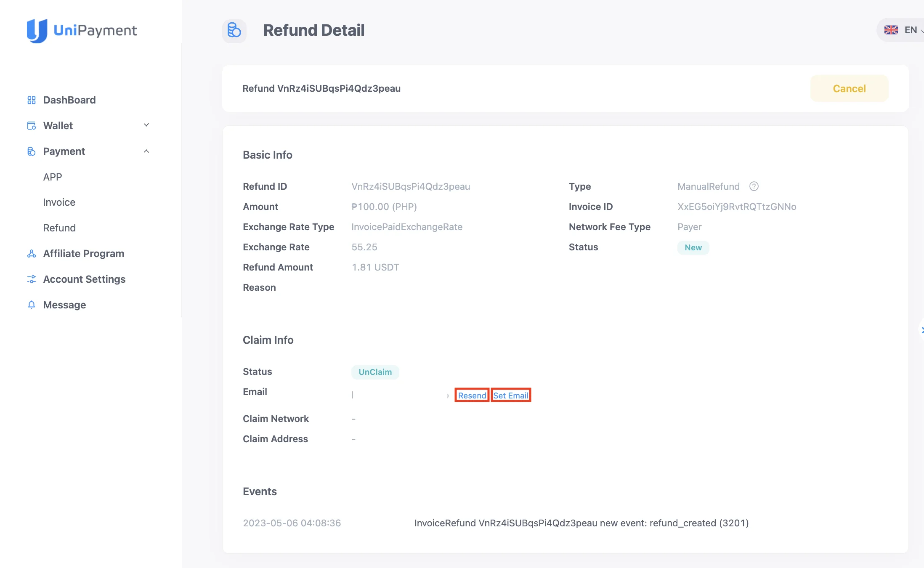Click the Resend link

click(x=472, y=395)
